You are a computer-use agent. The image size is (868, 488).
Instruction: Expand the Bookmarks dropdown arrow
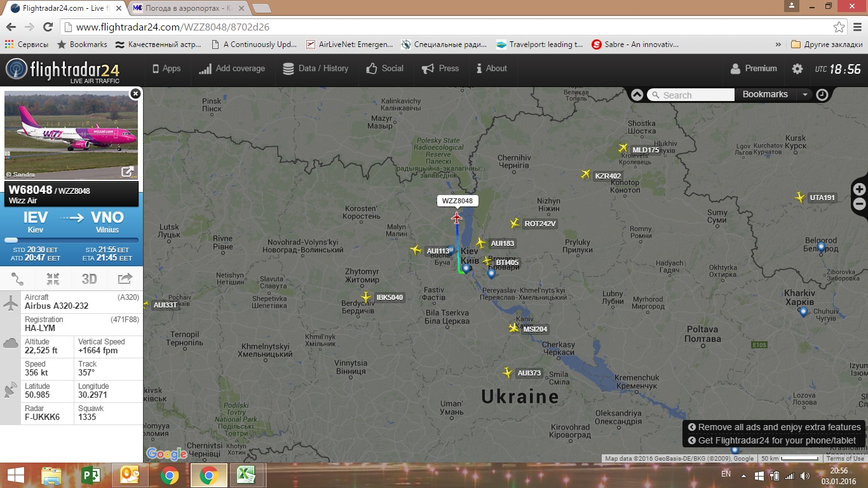pos(805,95)
